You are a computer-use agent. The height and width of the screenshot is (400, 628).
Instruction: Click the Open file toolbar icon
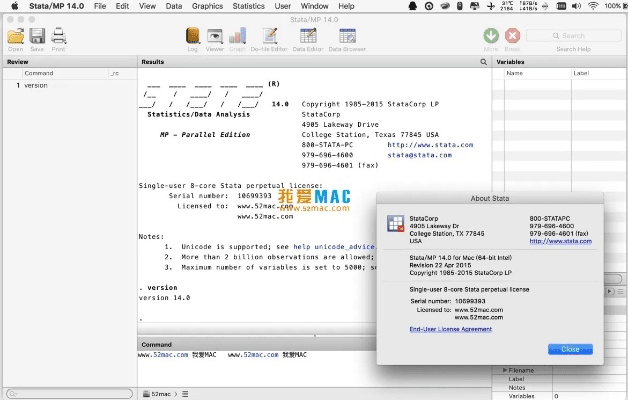(15, 37)
